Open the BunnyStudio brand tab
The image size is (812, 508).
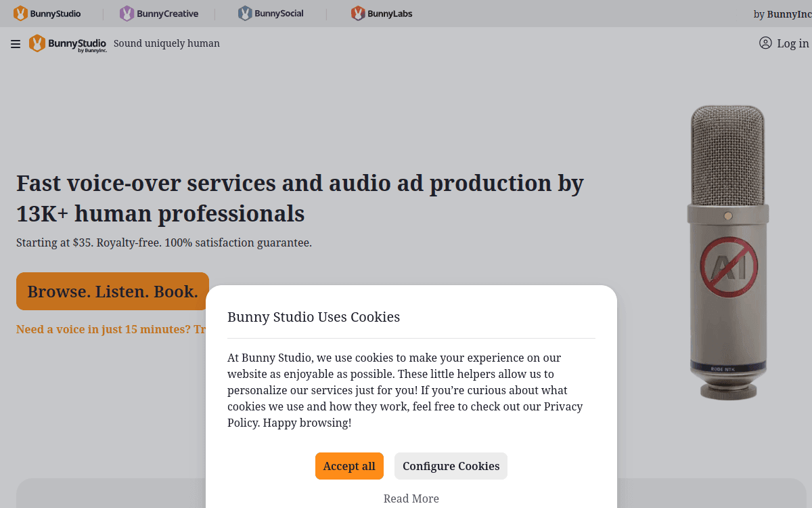pyautogui.click(x=47, y=13)
